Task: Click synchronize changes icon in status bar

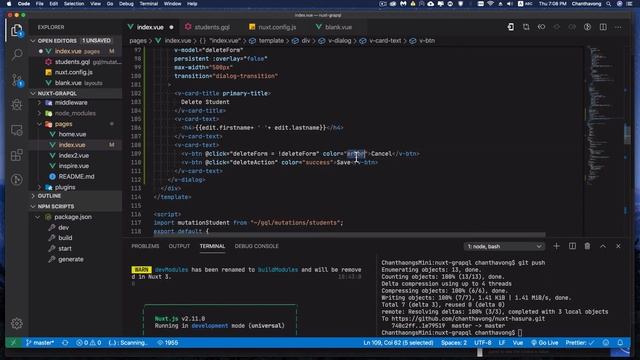Action: (65, 343)
